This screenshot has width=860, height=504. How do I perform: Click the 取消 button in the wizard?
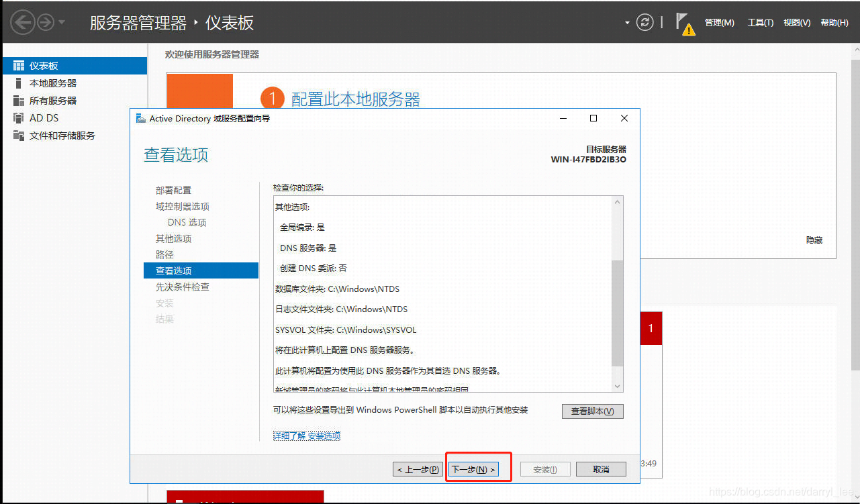click(x=601, y=470)
